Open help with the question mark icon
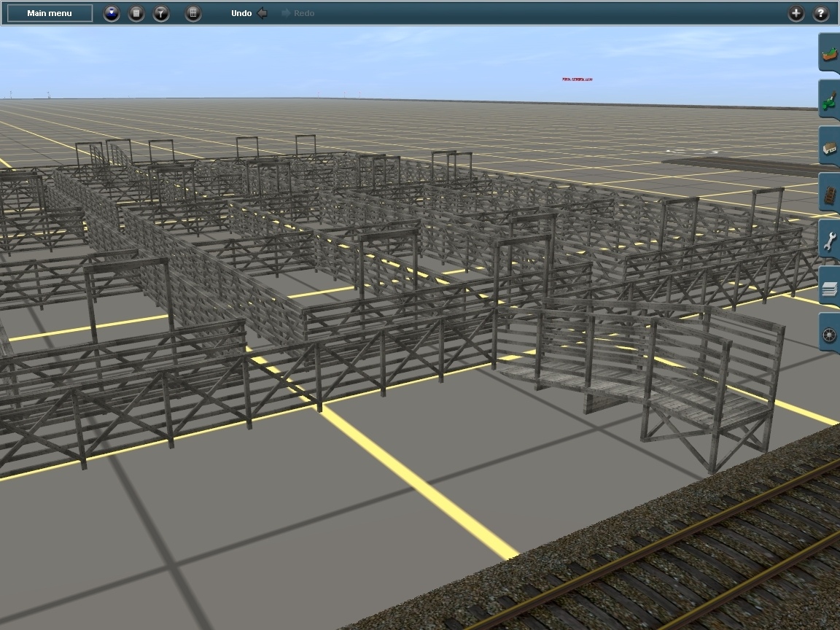Image resolution: width=840 pixels, height=630 pixels. tap(821, 13)
